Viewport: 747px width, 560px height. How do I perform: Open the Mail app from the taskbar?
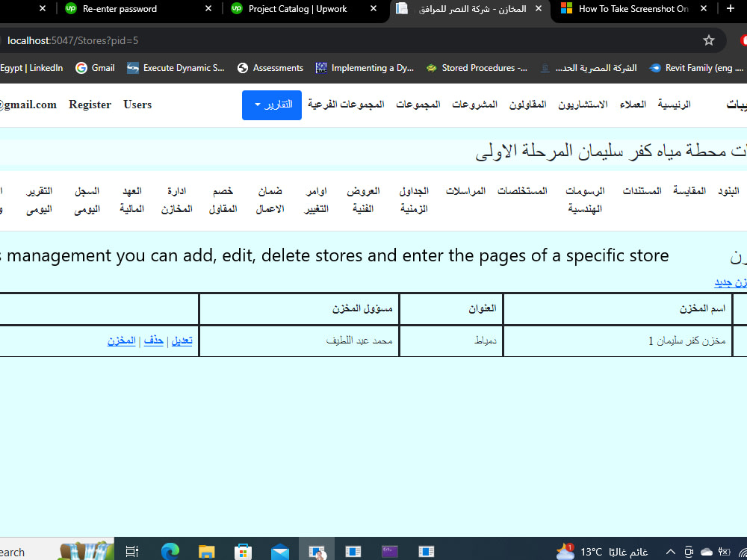pos(280,552)
